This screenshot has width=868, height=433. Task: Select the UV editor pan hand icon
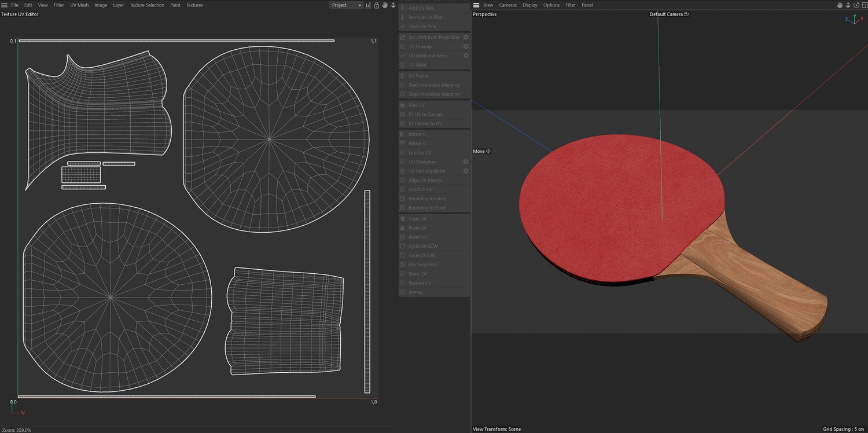coord(384,5)
